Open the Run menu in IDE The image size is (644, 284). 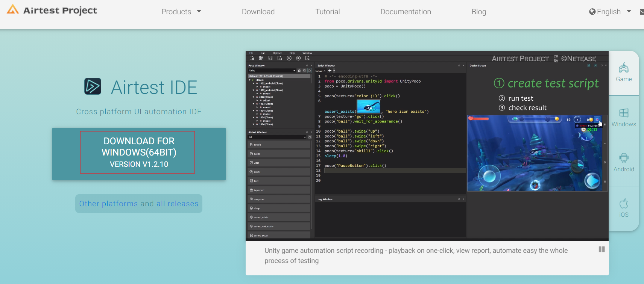point(263,53)
